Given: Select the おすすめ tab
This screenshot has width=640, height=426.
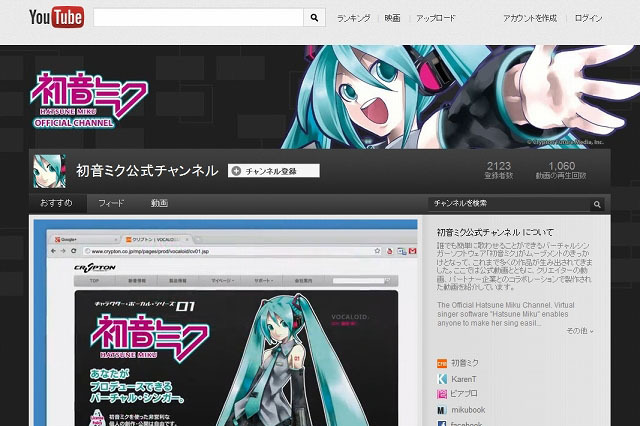Looking at the screenshot, I should coord(57,203).
